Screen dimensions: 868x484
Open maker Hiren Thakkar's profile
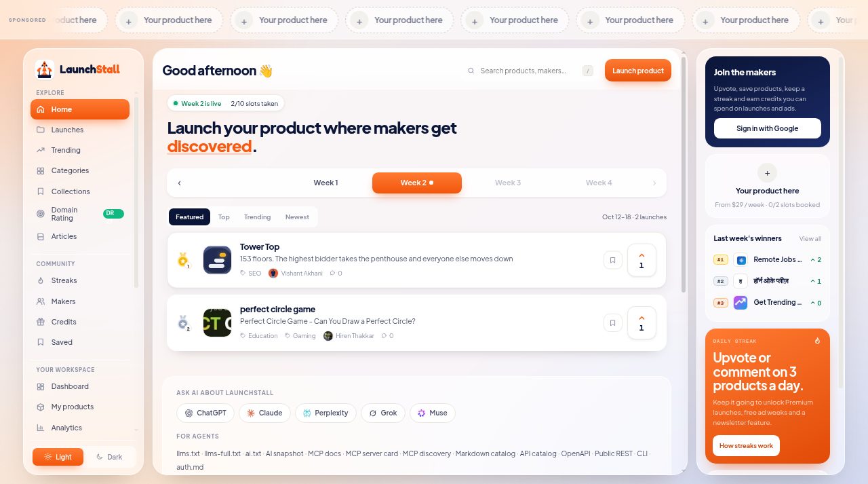[x=349, y=336]
